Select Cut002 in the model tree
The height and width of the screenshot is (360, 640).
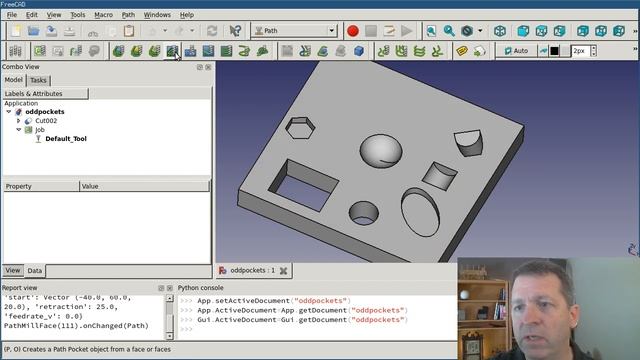(x=46, y=121)
